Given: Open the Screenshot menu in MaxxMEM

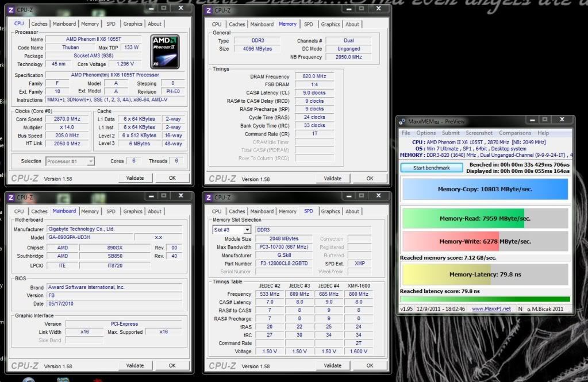Looking at the screenshot, I should (479, 133).
